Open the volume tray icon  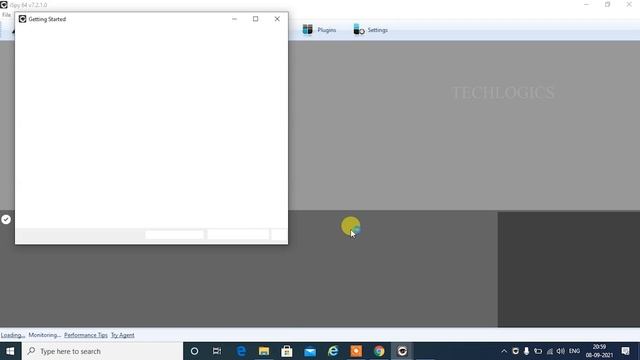tap(561, 351)
